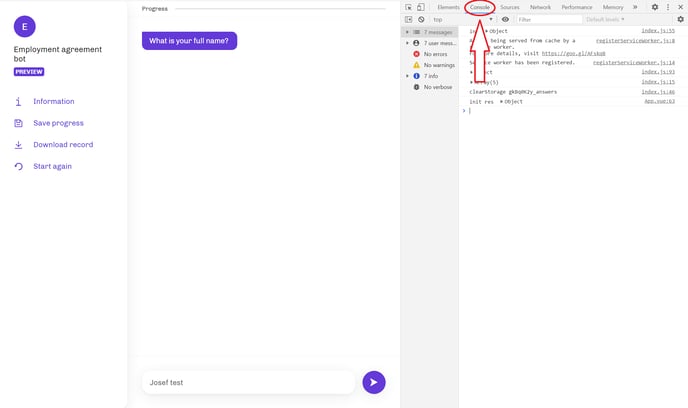688x408 pixels.
Task: Open registerServiceWorker.js:8 source link
Action: pyautogui.click(x=635, y=40)
